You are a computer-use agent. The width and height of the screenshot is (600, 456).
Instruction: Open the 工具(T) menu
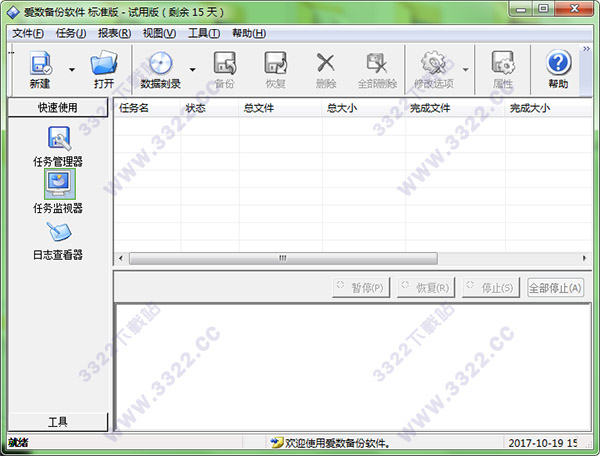pyautogui.click(x=204, y=34)
